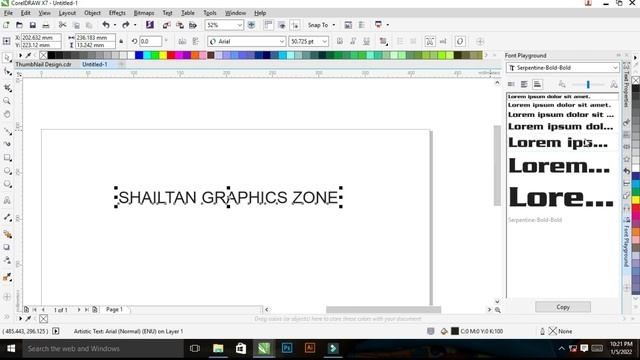Viewport: 640px width, 360px height.
Task: Click the Text Properties docker tab
Action: pyautogui.click(x=627, y=84)
